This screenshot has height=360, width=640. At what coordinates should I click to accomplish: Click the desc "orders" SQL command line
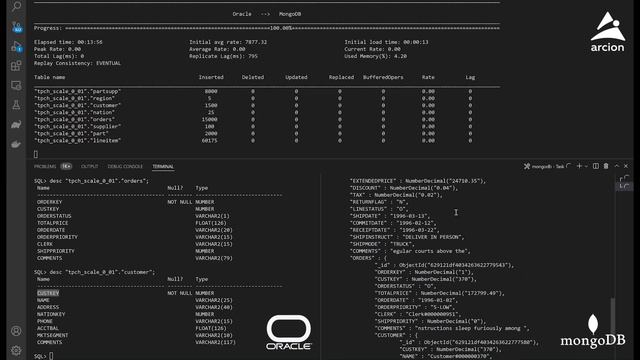(91, 181)
